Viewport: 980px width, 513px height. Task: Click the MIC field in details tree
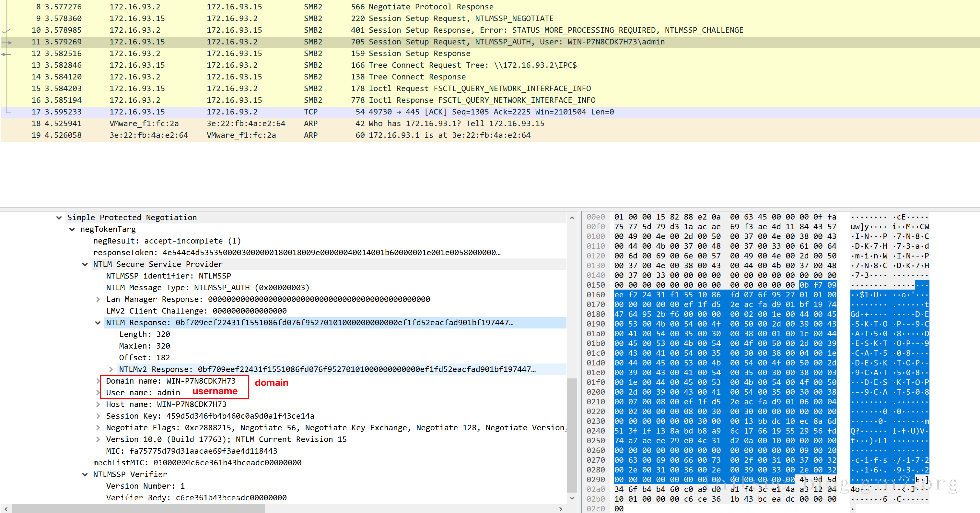point(191,451)
